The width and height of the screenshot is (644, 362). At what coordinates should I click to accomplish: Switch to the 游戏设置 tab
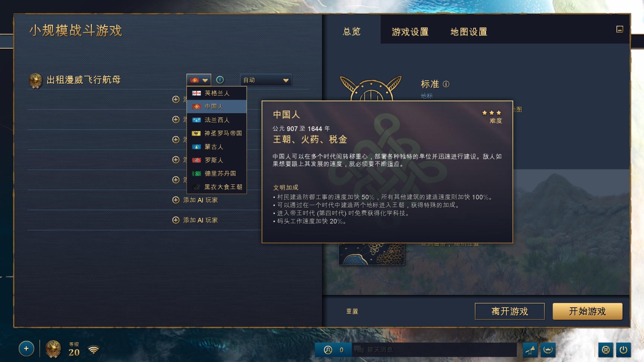coord(410,32)
